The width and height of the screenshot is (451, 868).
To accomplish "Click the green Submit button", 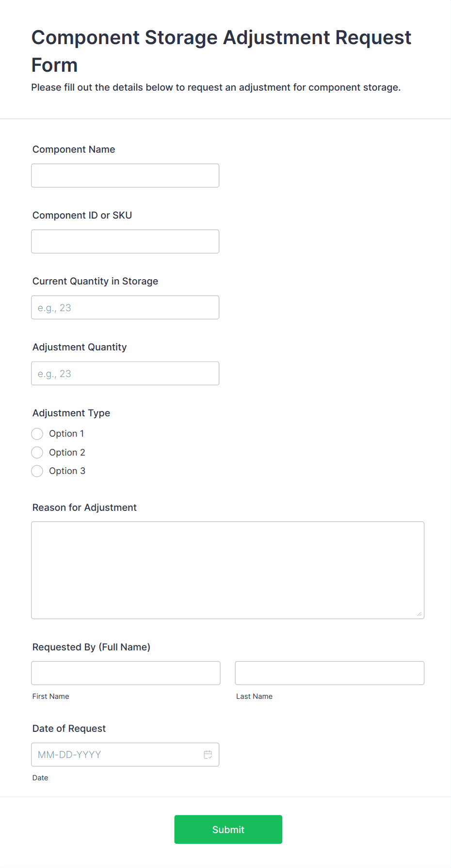I will (228, 829).
